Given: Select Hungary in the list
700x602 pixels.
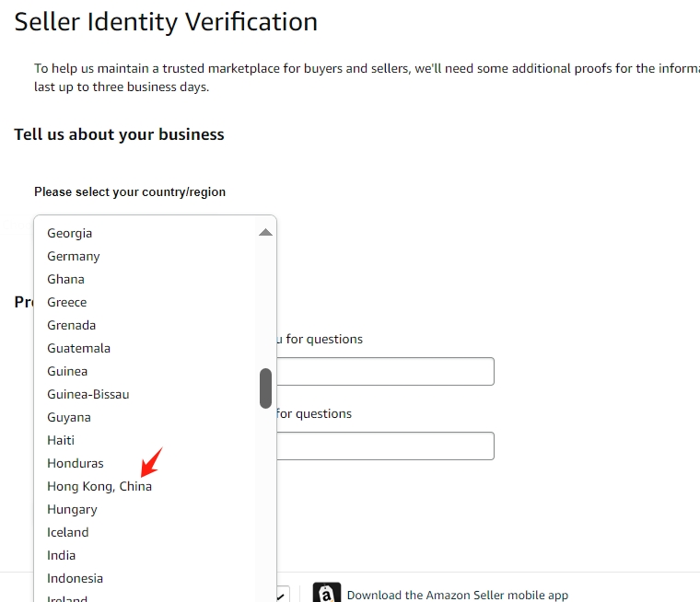Looking at the screenshot, I should [x=73, y=509].
